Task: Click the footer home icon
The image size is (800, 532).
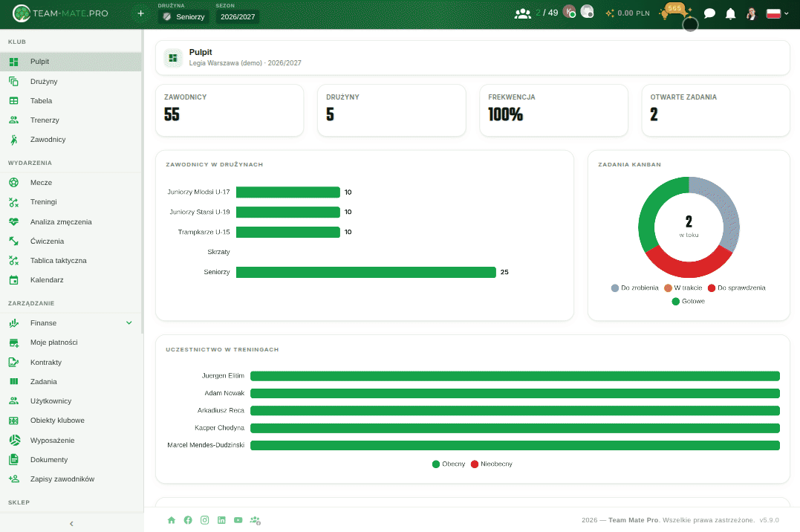Action: 172,520
